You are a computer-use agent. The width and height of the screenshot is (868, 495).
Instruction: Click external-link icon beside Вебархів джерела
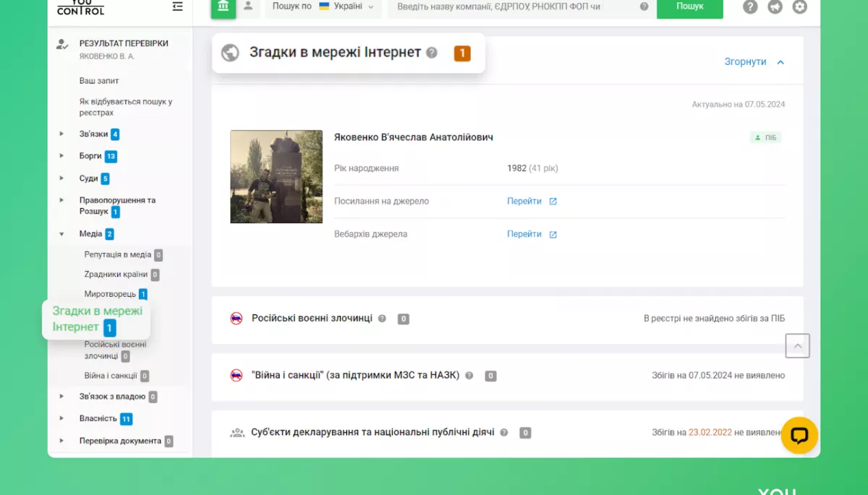(553, 235)
